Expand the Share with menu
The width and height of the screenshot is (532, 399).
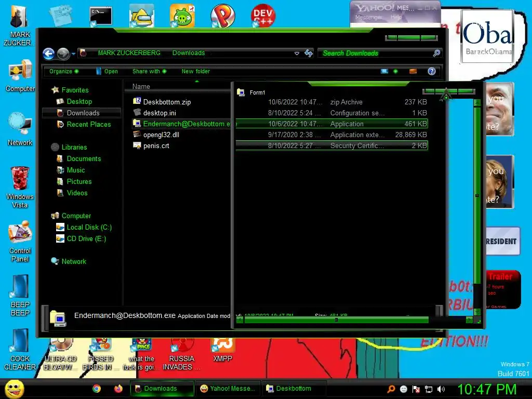tap(149, 71)
